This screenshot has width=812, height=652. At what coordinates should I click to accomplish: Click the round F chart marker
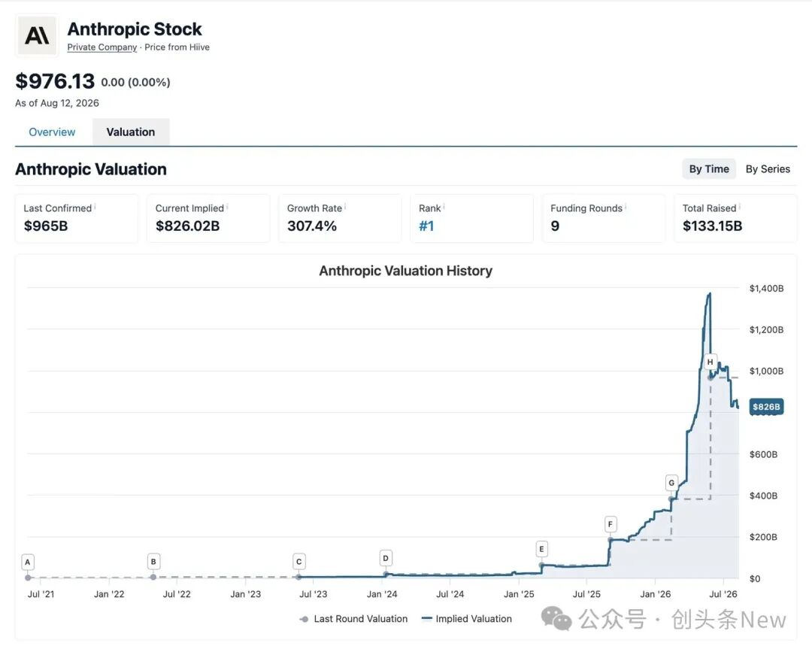tap(611, 524)
